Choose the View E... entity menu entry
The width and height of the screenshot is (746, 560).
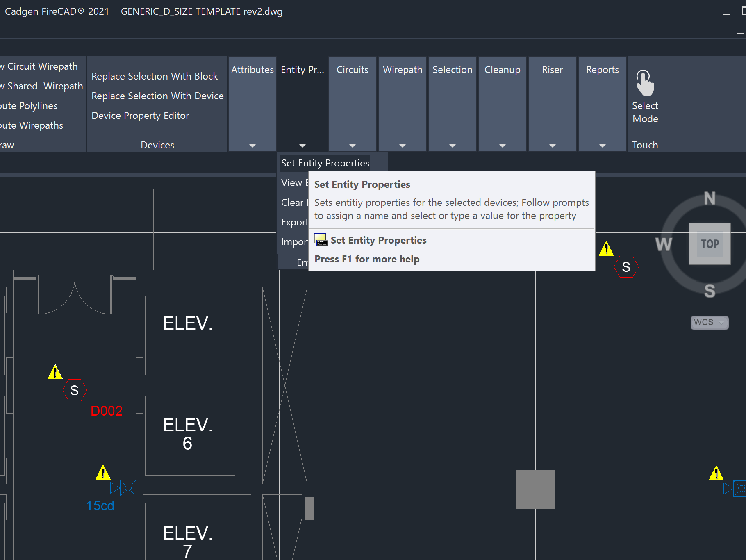[294, 183]
